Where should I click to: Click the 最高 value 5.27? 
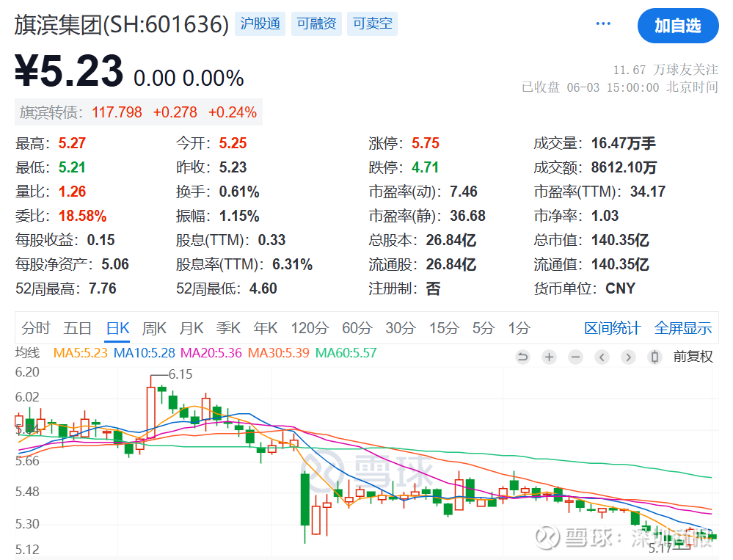point(72,143)
